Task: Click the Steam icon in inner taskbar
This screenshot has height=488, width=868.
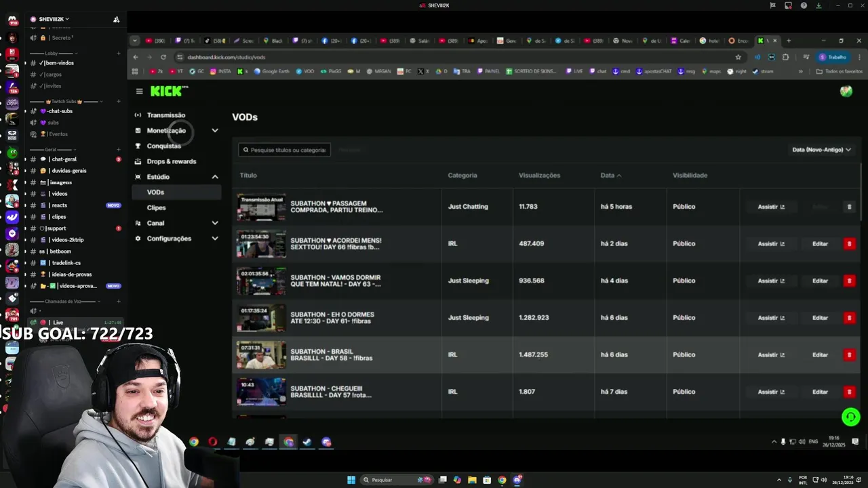Action: pyautogui.click(x=307, y=442)
